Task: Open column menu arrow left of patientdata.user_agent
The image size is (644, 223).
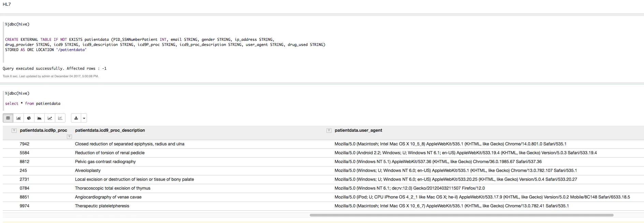Action: coord(329,130)
